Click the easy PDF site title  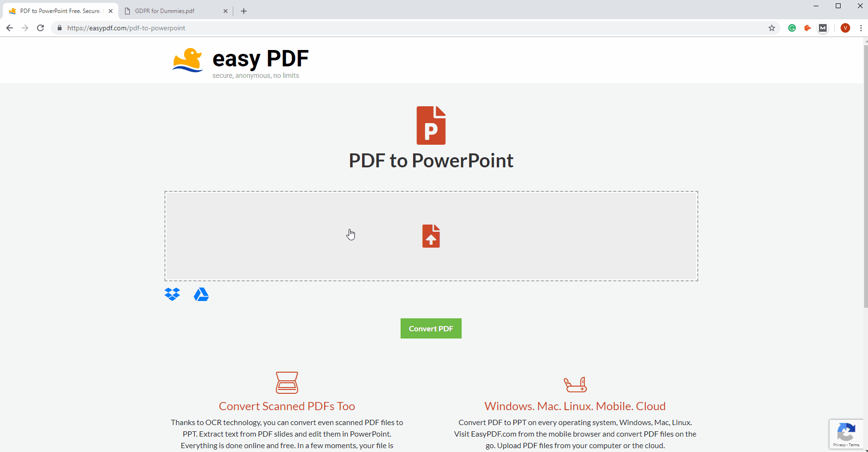261,59
